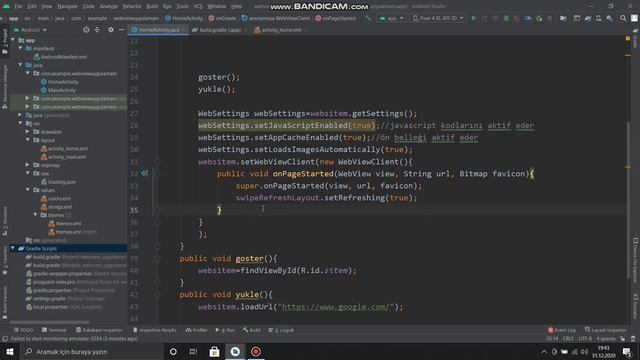Open the google.com URL link in code
Image resolution: width=640 pixels, height=360 pixels.
coord(337,307)
